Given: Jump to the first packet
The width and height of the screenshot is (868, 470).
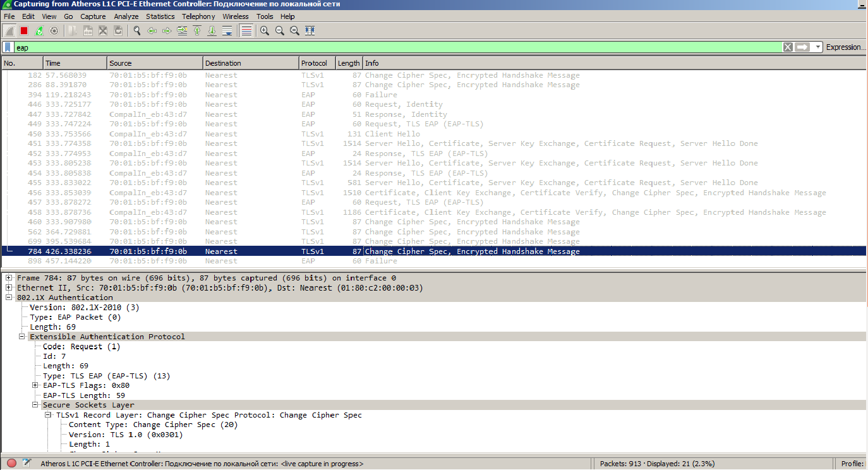Looking at the screenshot, I should tap(197, 30).
